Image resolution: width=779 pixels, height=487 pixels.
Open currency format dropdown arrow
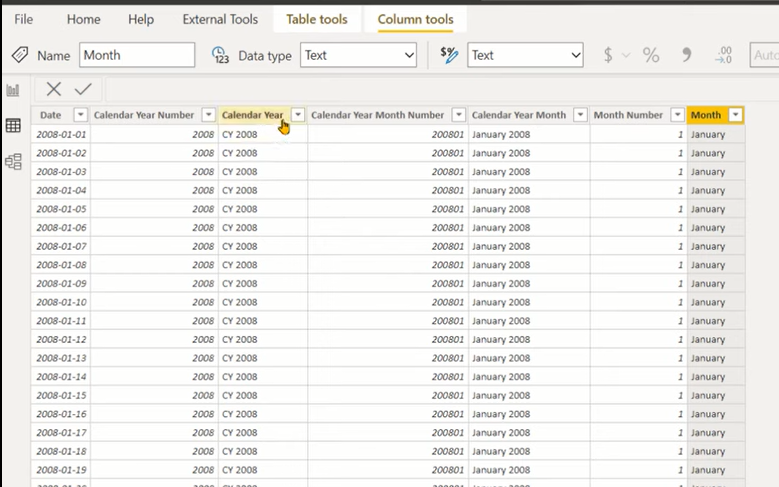tap(626, 55)
